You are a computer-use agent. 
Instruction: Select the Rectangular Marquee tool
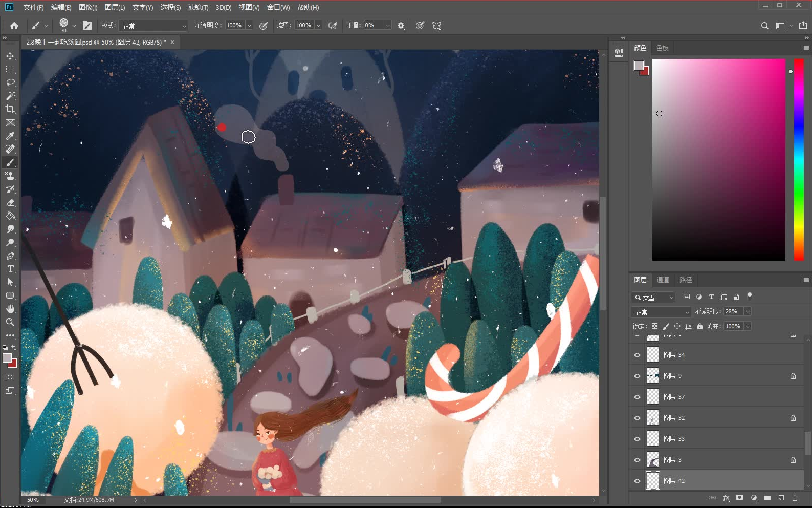(10, 69)
